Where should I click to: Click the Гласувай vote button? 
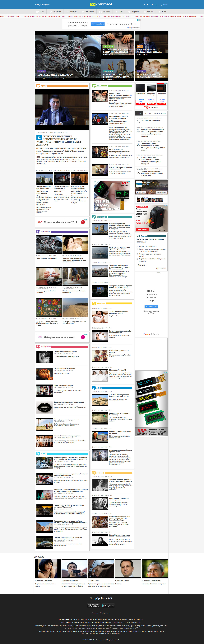coord(141,265)
